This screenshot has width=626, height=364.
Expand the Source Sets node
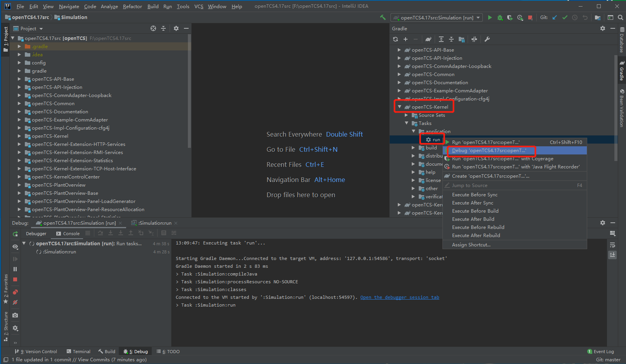(x=406, y=115)
